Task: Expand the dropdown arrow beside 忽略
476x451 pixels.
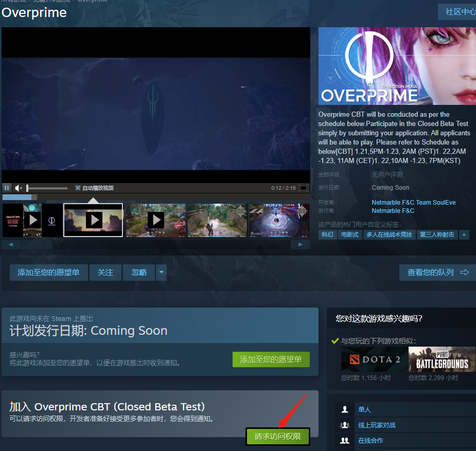Action: click(161, 273)
